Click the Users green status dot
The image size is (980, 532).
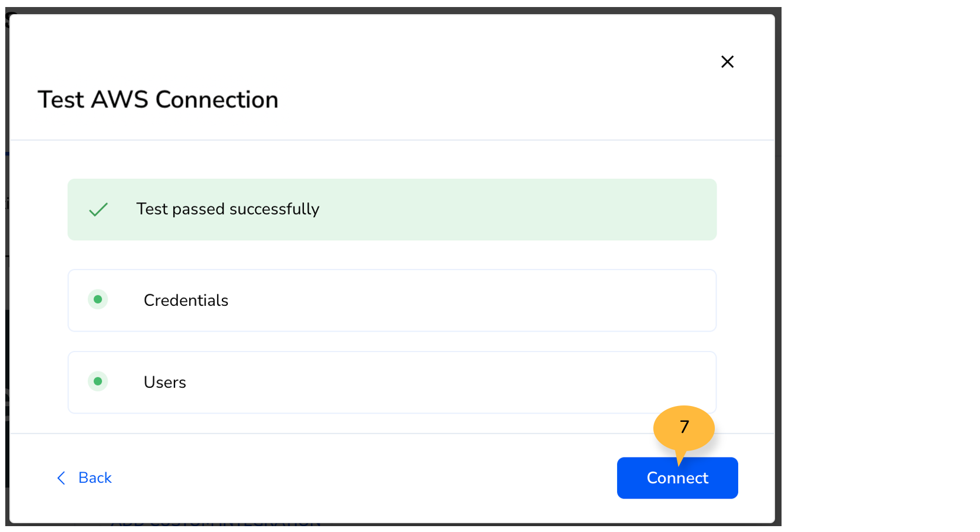coord(98,381)
